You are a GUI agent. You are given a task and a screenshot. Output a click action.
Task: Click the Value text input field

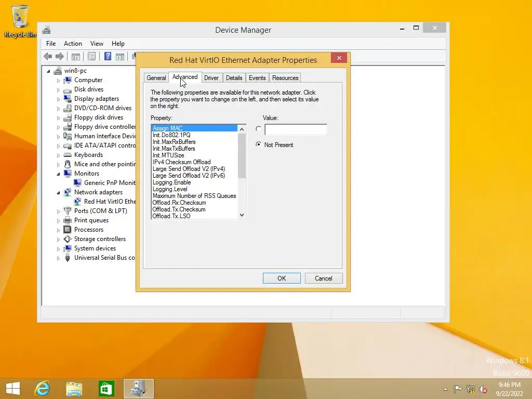coord(296,129)
